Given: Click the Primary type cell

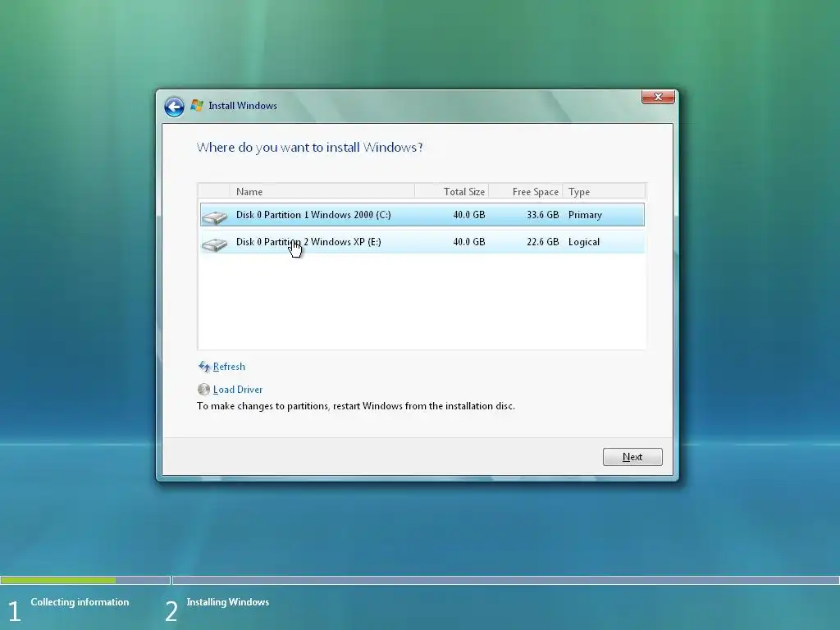Looking at the screenshot, I should [585, 215].
